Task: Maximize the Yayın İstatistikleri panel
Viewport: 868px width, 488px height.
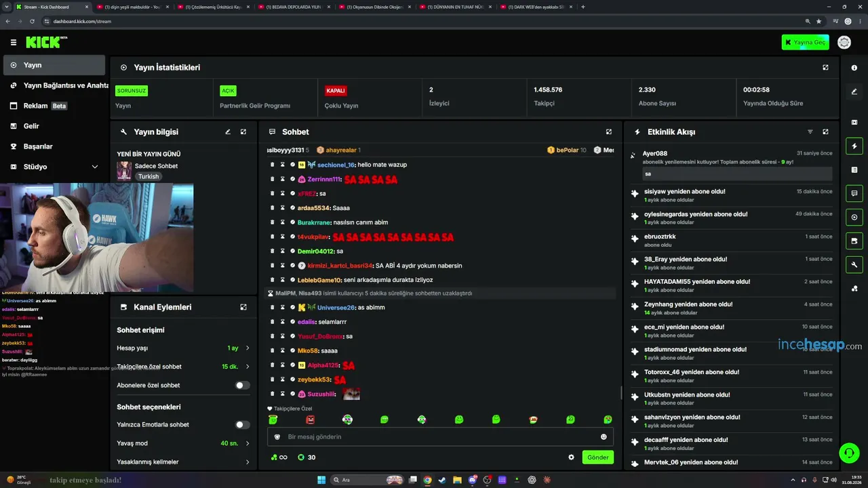Action: click(x=825, y=68)
